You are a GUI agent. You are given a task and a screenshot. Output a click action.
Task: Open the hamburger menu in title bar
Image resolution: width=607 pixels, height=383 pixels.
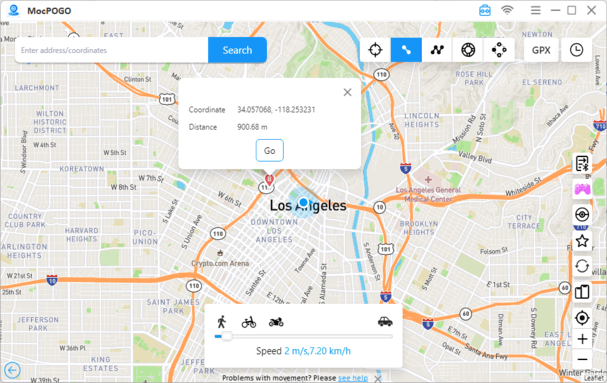point(536,10)
